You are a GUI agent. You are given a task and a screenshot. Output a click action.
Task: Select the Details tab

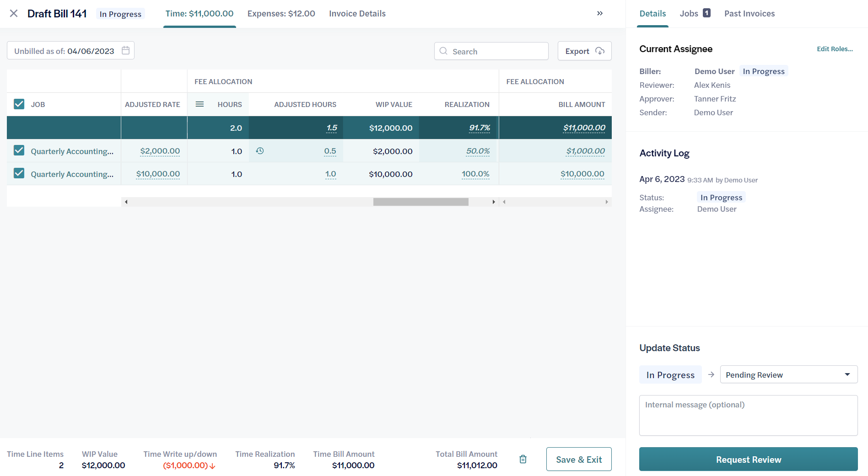[652, 14]
